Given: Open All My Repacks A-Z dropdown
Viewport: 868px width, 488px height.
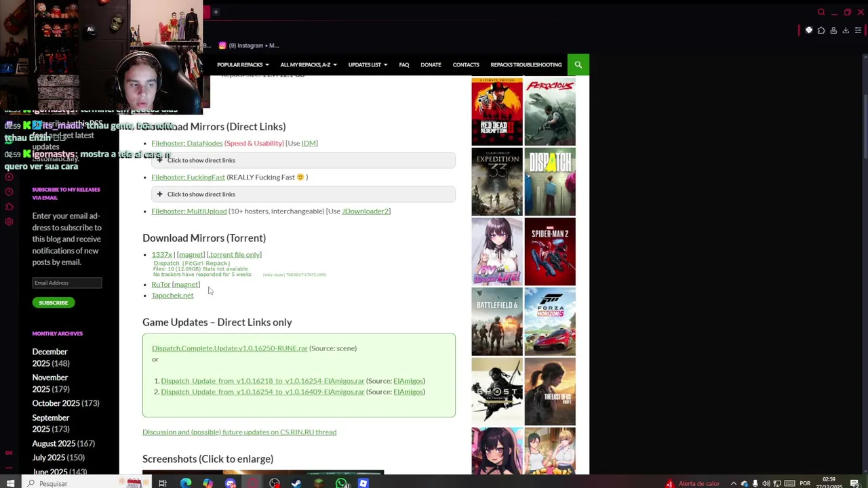Looking at the screenshot, I should (309, 64).
